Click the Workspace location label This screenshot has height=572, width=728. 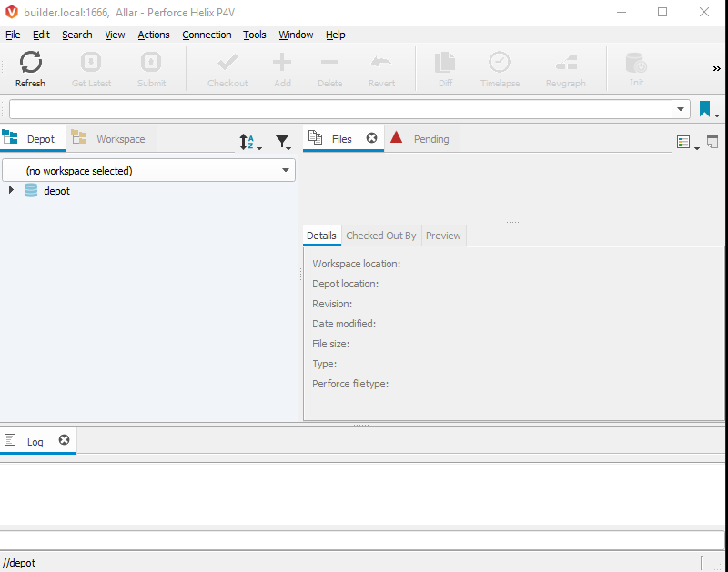coord(356,264)
